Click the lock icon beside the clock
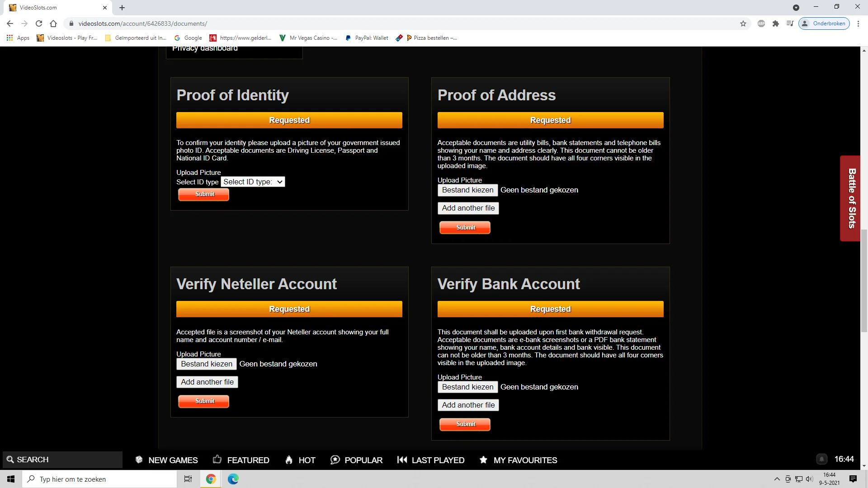This screenshot has height=488, width=868. pyautogui.click(x=822, y=459)
